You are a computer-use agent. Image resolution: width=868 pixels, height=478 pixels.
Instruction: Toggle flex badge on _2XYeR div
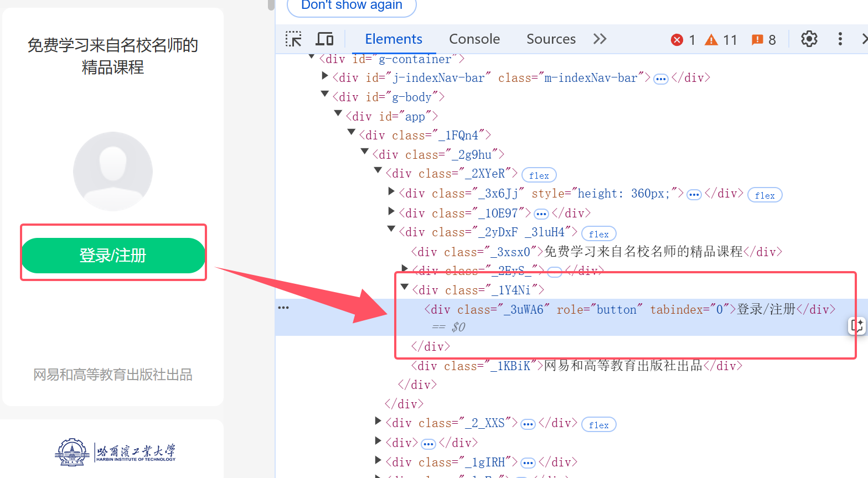[539, 175]
